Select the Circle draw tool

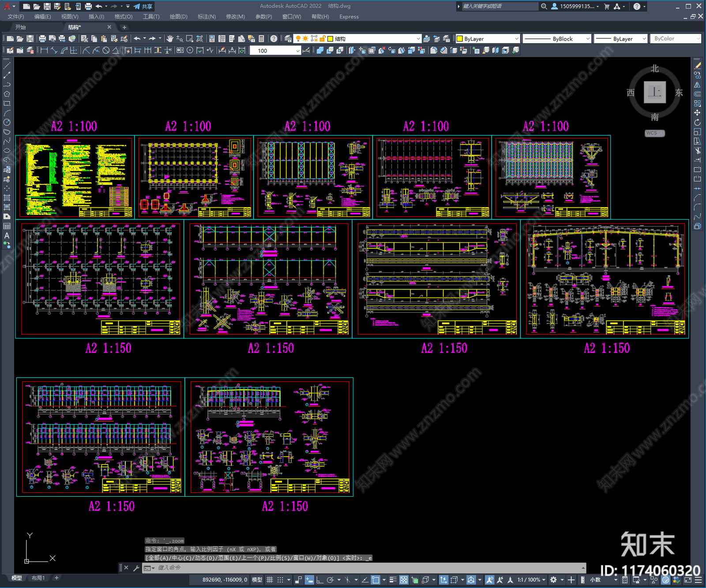(7, 122)
